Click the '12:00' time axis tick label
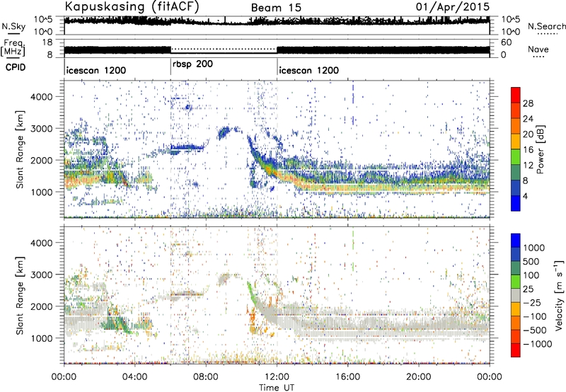The height and width of the screenshot is (392, 566). click(x=277, y=377)
